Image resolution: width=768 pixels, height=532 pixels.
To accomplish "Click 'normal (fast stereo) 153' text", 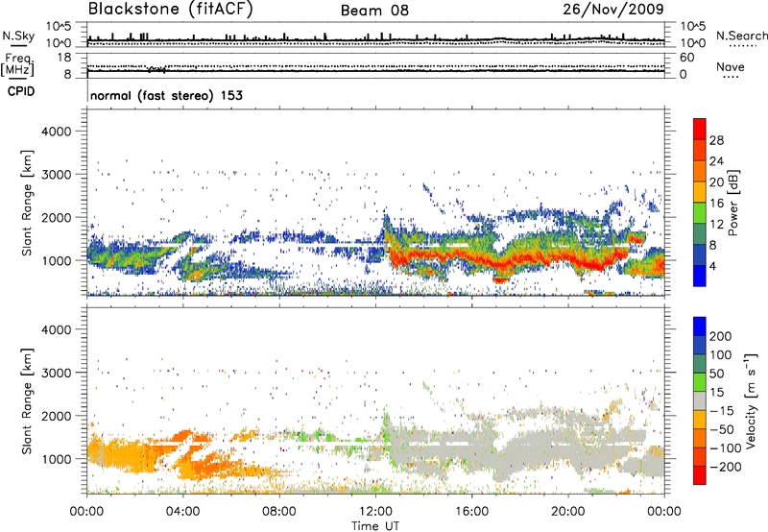I will [x=166, y=95].
